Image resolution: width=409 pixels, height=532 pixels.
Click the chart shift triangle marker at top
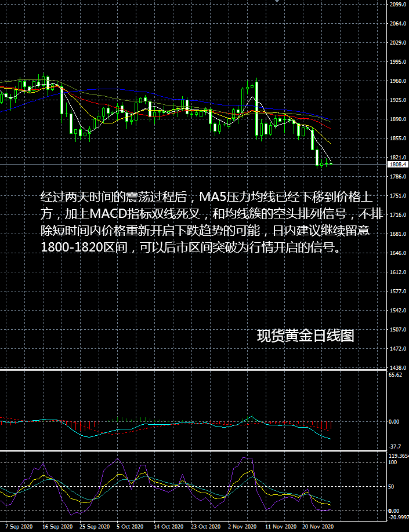277,1
